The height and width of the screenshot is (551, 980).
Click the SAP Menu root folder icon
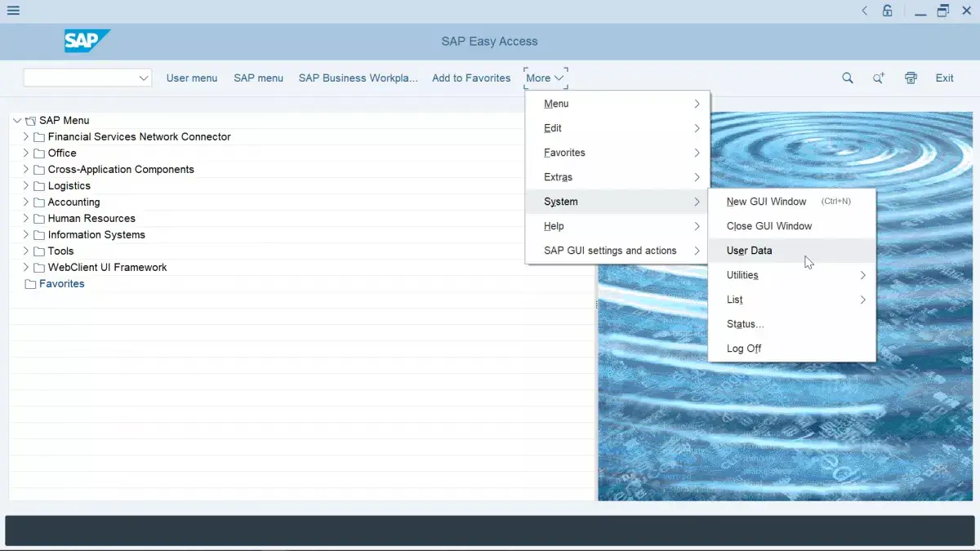click(x=30, y=121)
